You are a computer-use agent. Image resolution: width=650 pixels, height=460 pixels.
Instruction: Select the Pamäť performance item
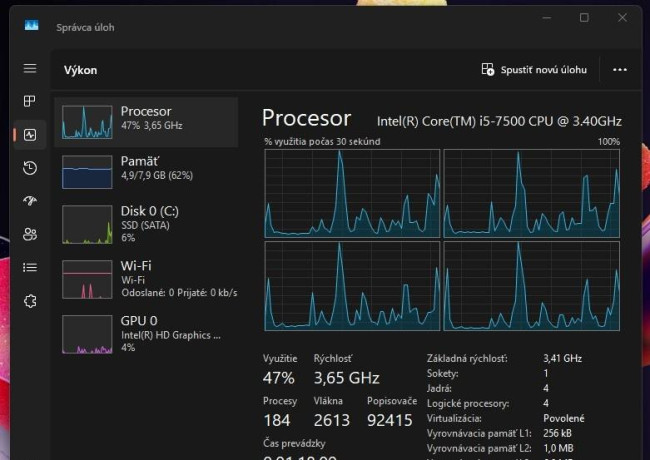point(146,172)
